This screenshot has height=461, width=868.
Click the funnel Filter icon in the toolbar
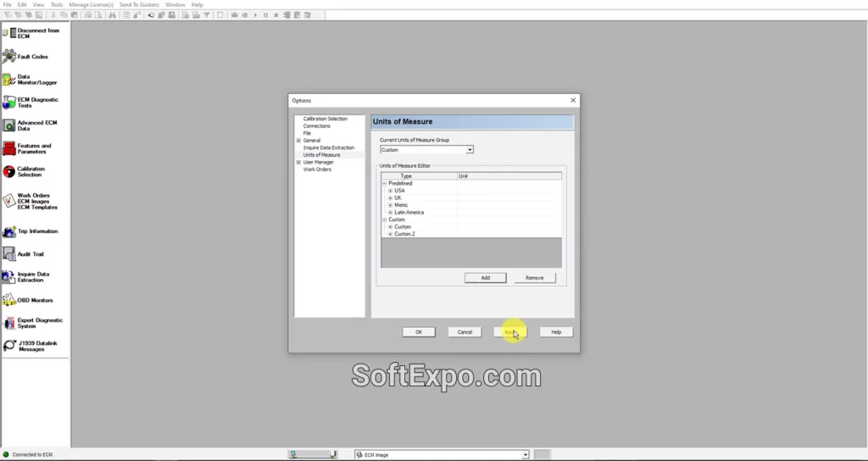click(x=207, y=15)
